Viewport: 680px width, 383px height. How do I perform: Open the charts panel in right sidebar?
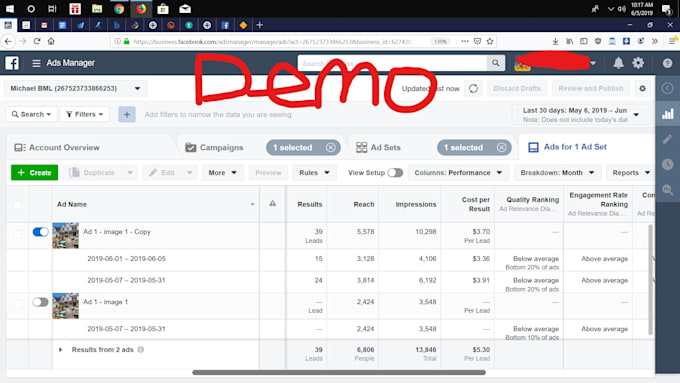[668, 114]
